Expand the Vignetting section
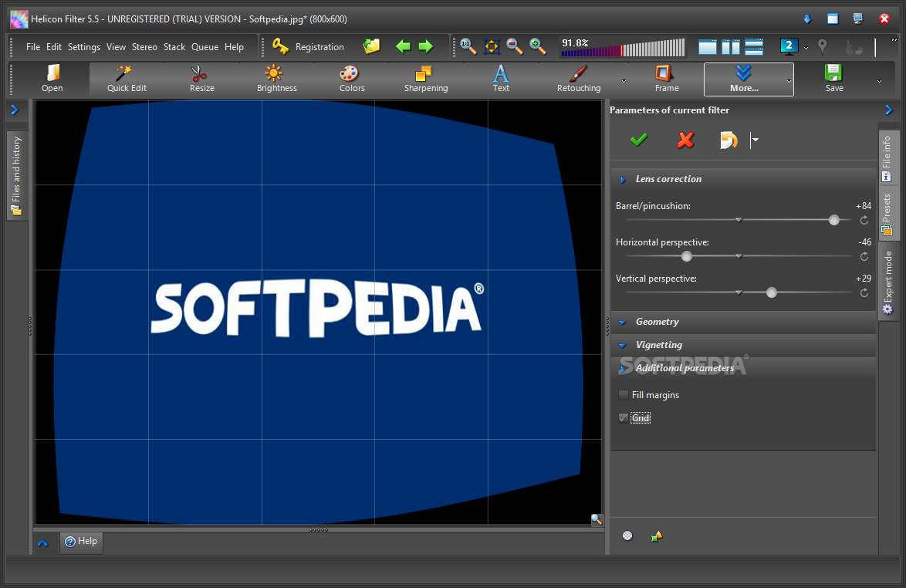906x588 pixels. coord(658,345)
